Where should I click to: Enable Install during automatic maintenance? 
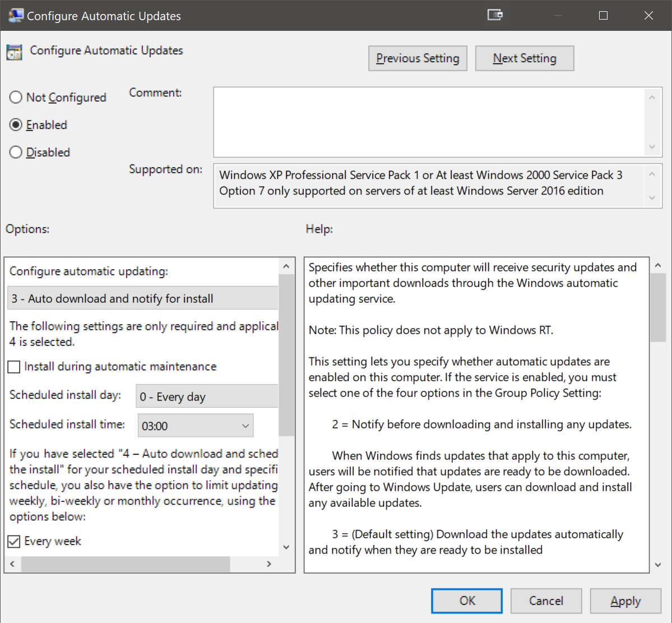(13, 367)
